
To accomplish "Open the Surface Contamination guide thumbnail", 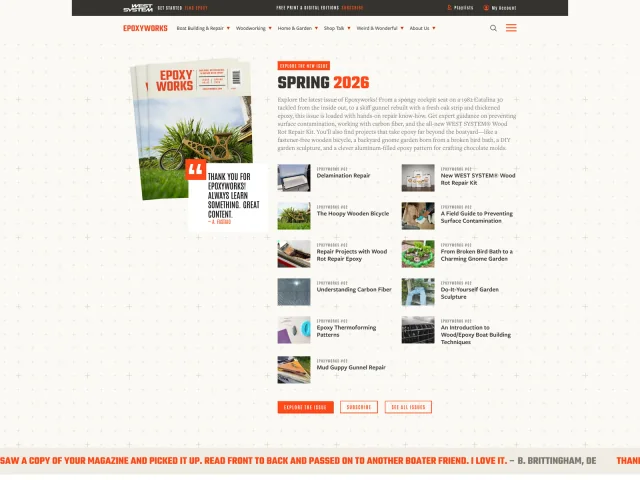I will pyautogui.click(x=418, y=216).
